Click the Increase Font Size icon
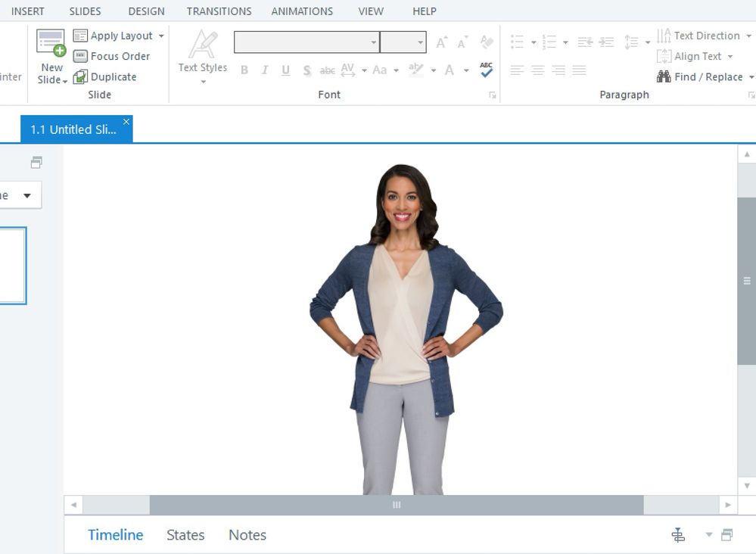Screen dimensions: 756x554 pos(441,42)
